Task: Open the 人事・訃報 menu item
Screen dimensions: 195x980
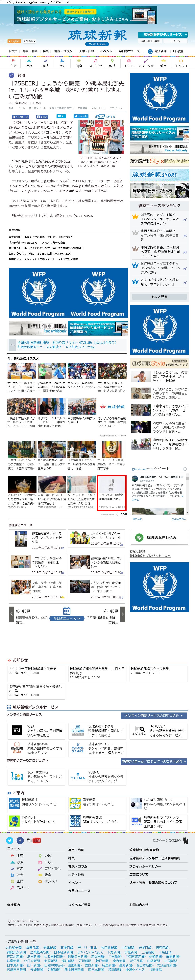Action: (86, 51)
